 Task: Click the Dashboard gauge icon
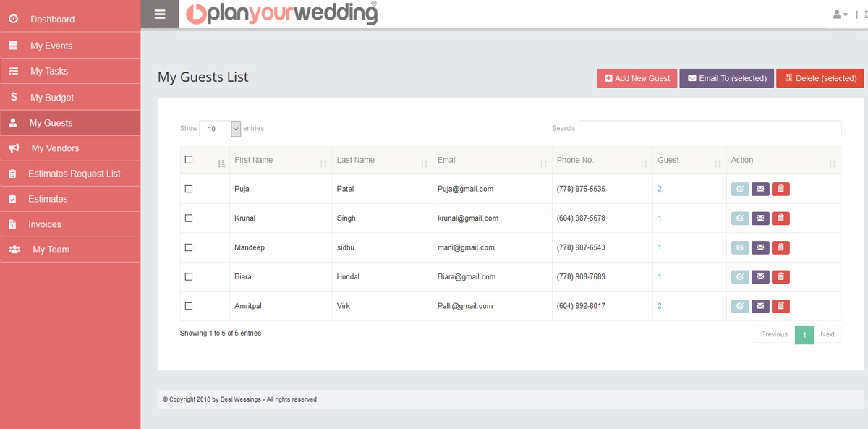tap(13, 19)
